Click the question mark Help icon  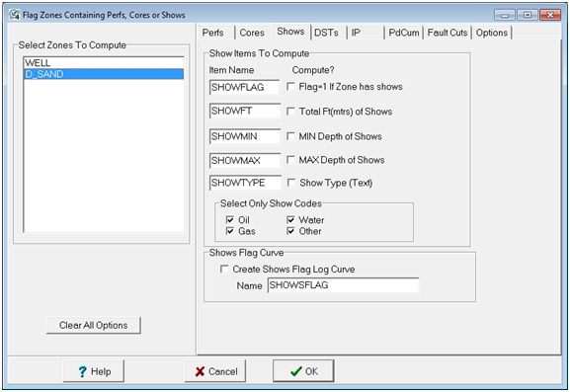pyautogui.click(x=83, y=371)
